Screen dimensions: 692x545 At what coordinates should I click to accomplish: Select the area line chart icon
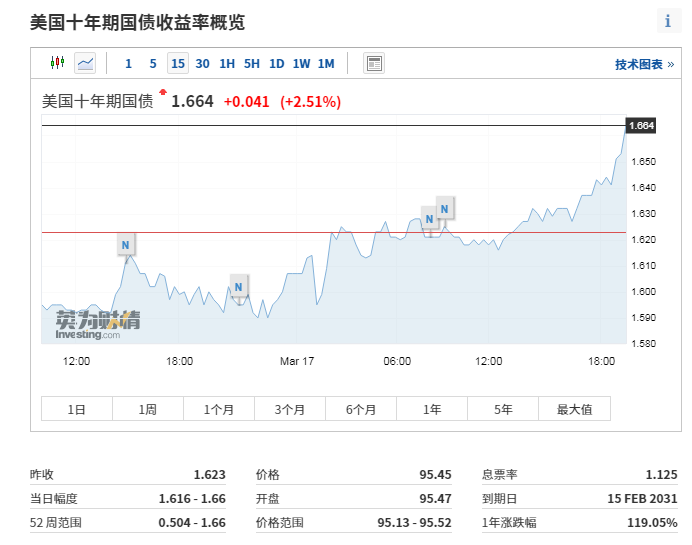point(85,63)
